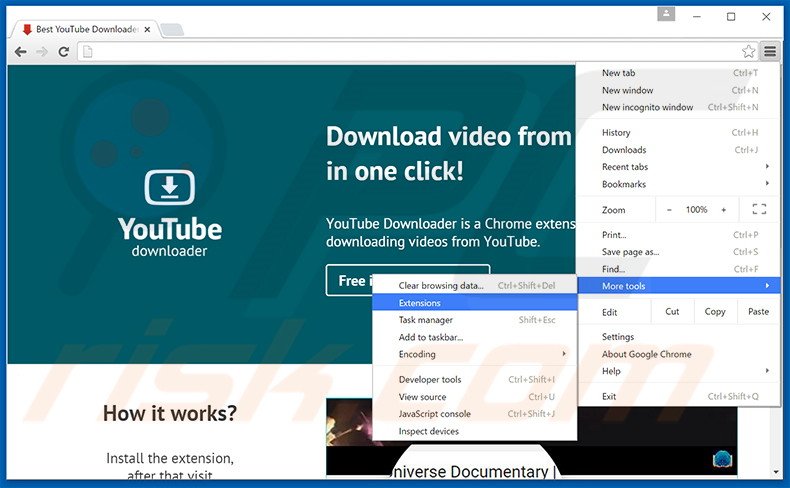This screenshot has height=488, width=790.
Task: Toggle fullscreen icon in Zoom row
Action: pyautogui.click(x=759, y=210)
